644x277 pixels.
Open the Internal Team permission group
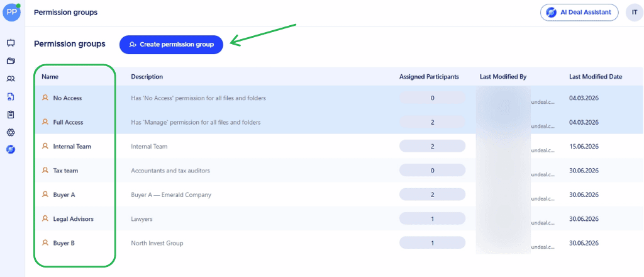72,146
